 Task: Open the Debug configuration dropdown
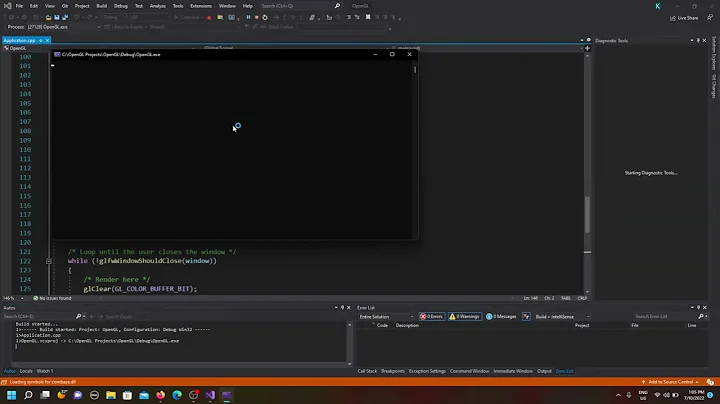click(x=114, y=17)
